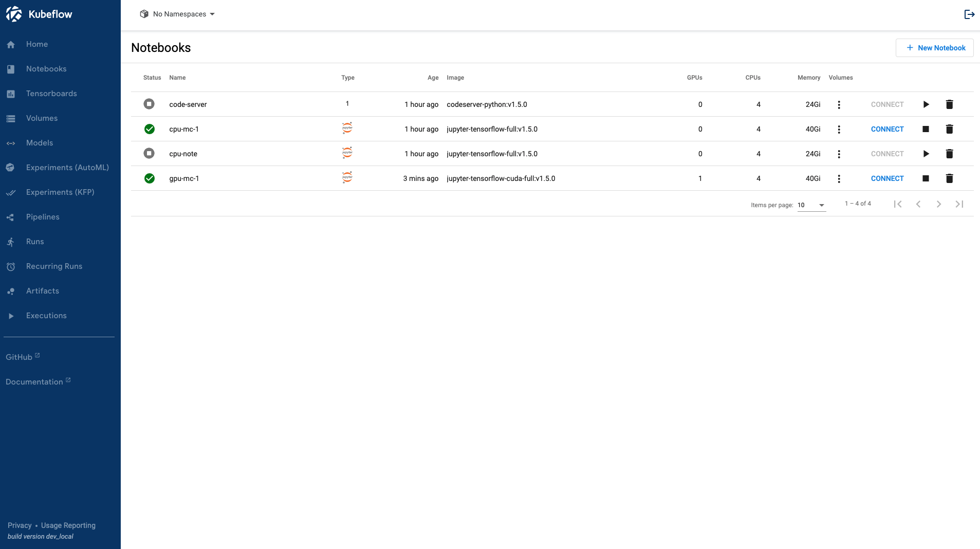Click the '1 – 4 of 4' pagination text
Screen dimensions: 980x549
pyautogui.click(x=858, y=204)
